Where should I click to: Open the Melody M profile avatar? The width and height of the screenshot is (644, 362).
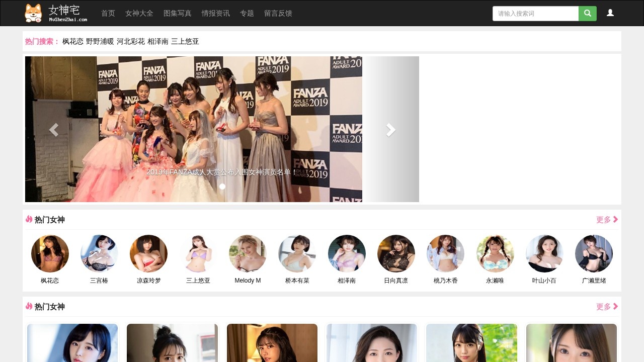pyautogui.click(x=248, y=254)
